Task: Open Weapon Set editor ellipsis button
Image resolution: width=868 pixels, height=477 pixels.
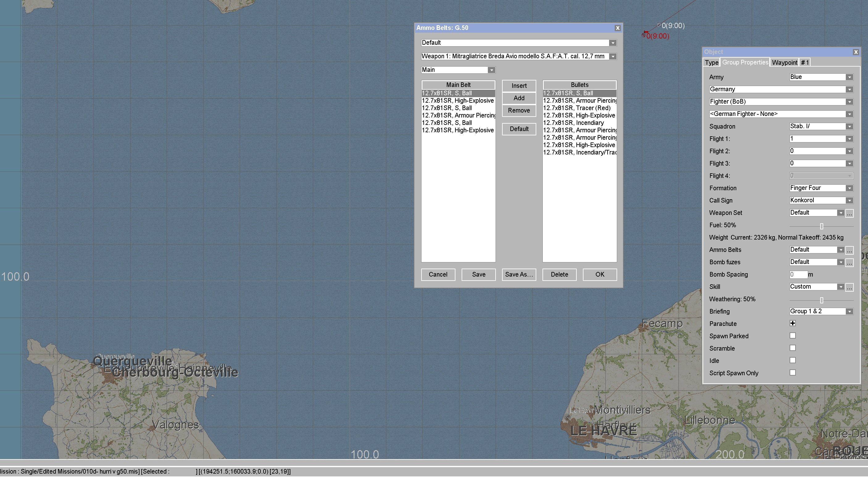Action: (x=849, y=213)
